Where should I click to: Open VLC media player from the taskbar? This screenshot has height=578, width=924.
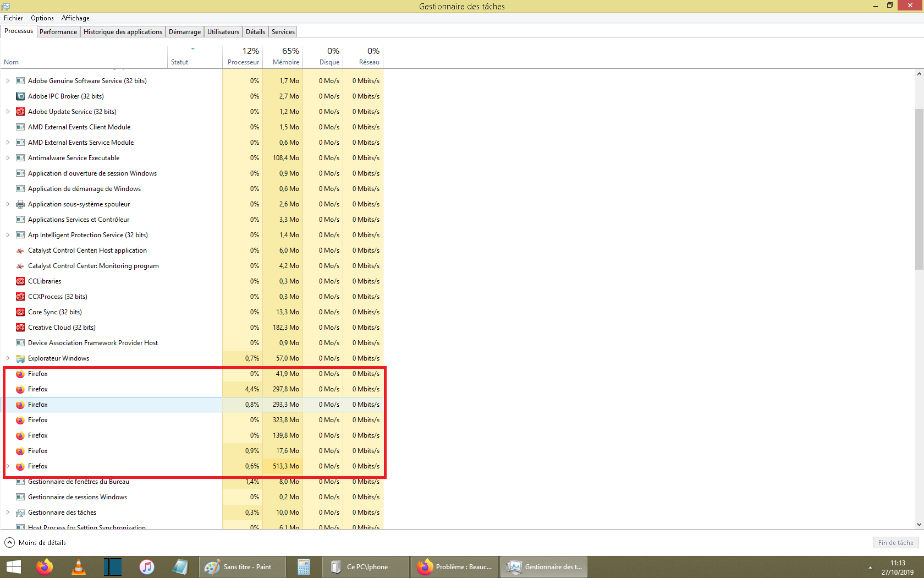coord(79,567)
